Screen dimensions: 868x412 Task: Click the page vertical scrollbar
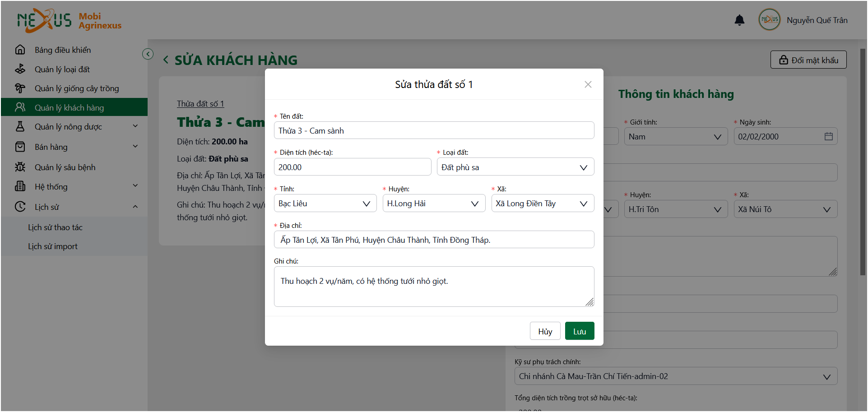point(863,162)
